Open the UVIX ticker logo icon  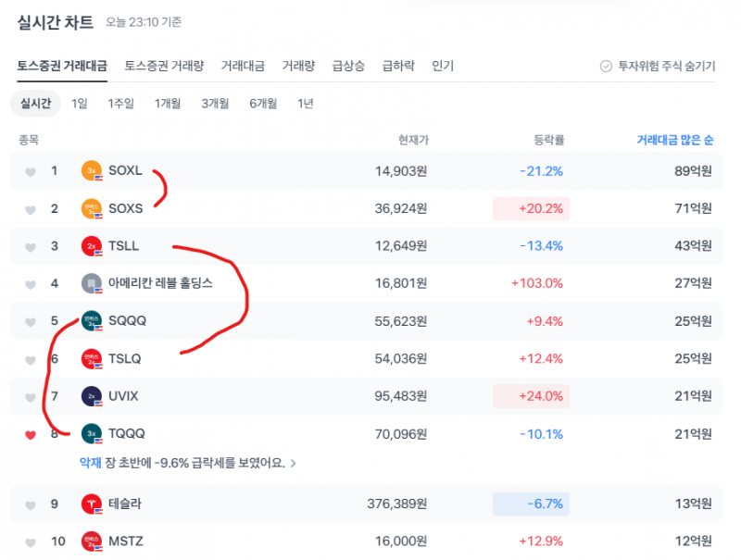tap(92, 396)
